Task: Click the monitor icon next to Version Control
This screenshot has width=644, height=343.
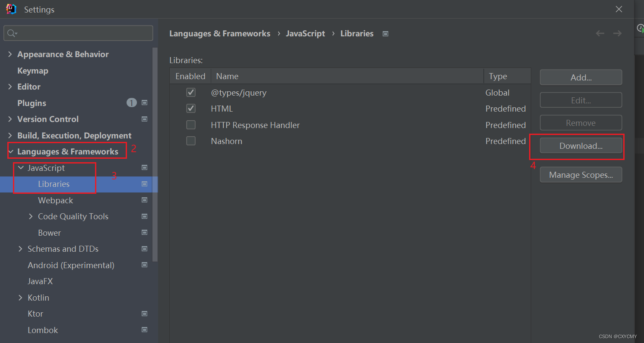Action: pos(144,119)
